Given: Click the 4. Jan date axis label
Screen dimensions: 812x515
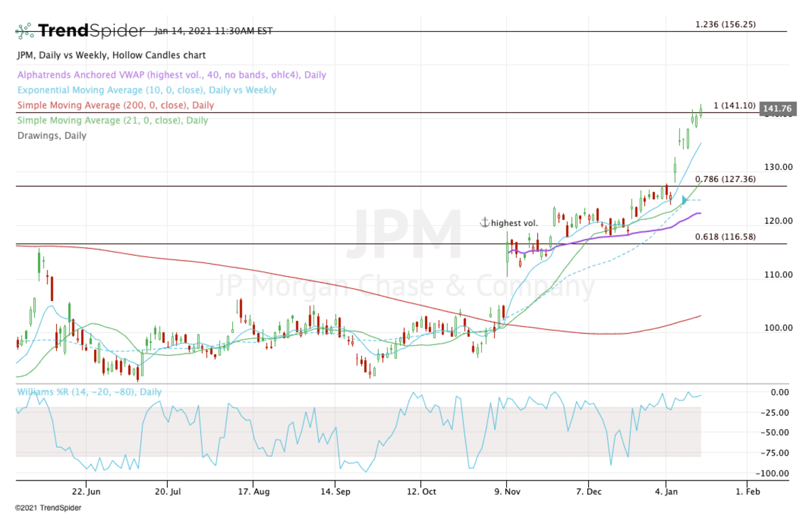Looking at the screenshot, I should (667, 491).
